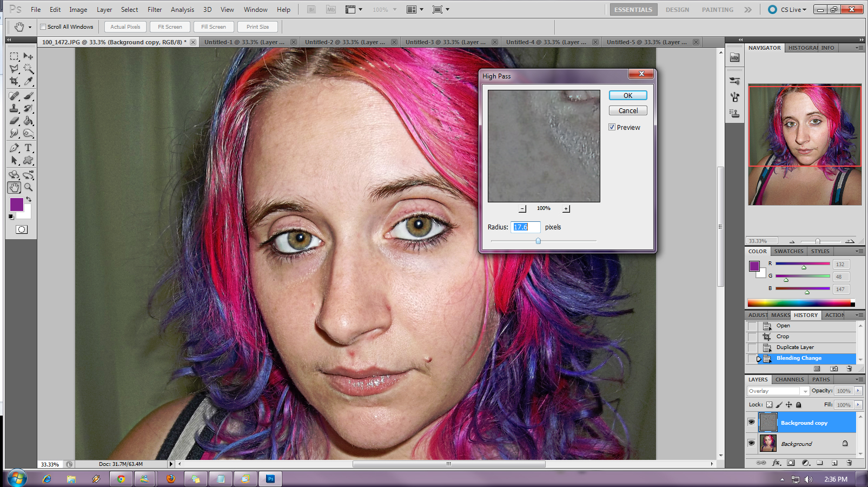Expand the layer Opacity slider arrow

[x=858, y=391]
